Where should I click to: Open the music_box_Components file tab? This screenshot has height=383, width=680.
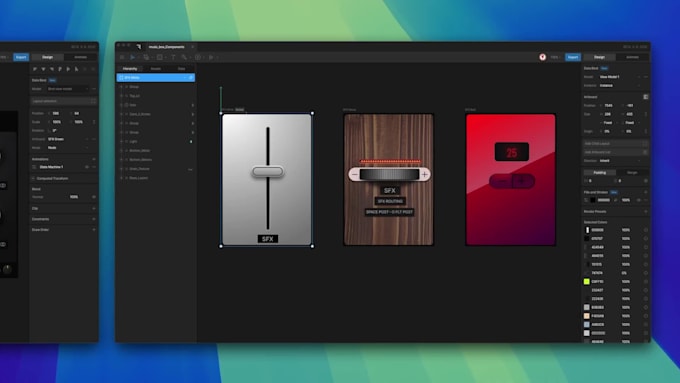pos(167,47)
